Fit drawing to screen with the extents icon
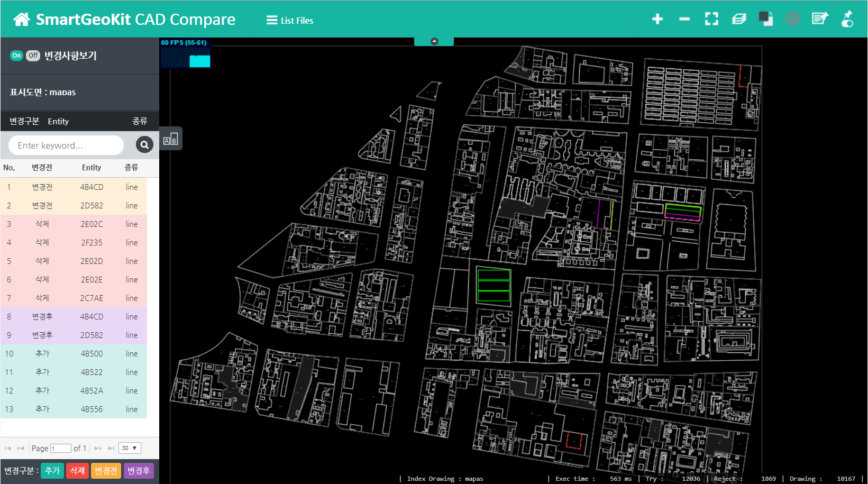The width and height of the screenshot is (868, 484). tap(712, 19)
